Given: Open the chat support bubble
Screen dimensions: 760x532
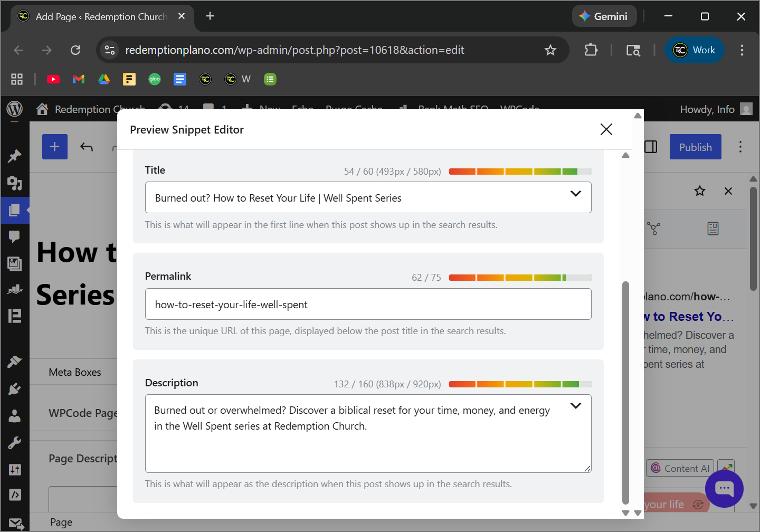Looking at the screenshot, I should [x=724, y=489].
